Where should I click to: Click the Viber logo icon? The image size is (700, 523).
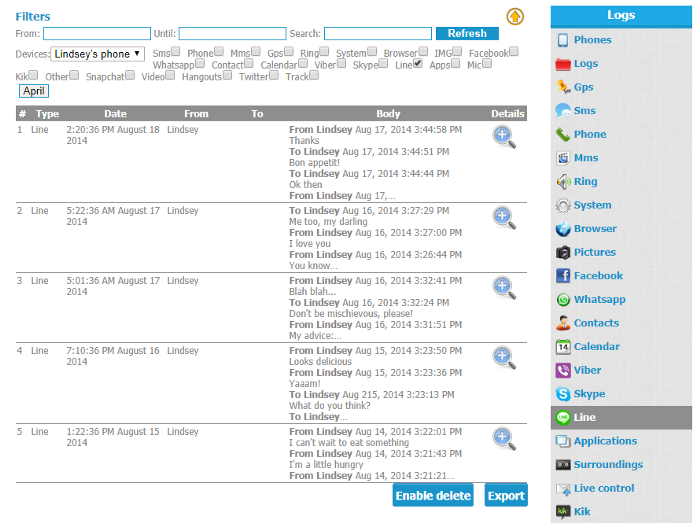click(563, 370)
